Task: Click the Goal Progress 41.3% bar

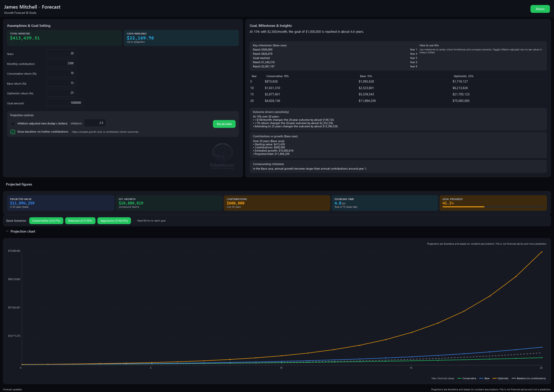Action: pos(493,207)
